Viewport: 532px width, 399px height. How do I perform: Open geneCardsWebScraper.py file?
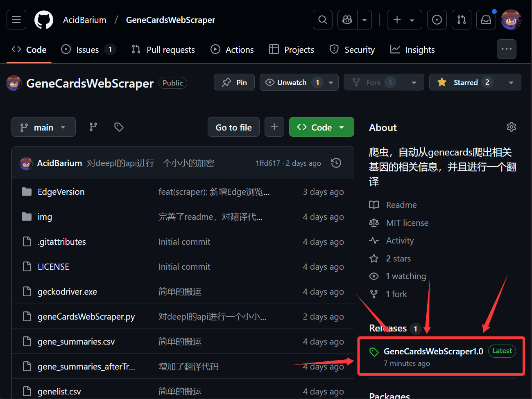tap(86, 316)
